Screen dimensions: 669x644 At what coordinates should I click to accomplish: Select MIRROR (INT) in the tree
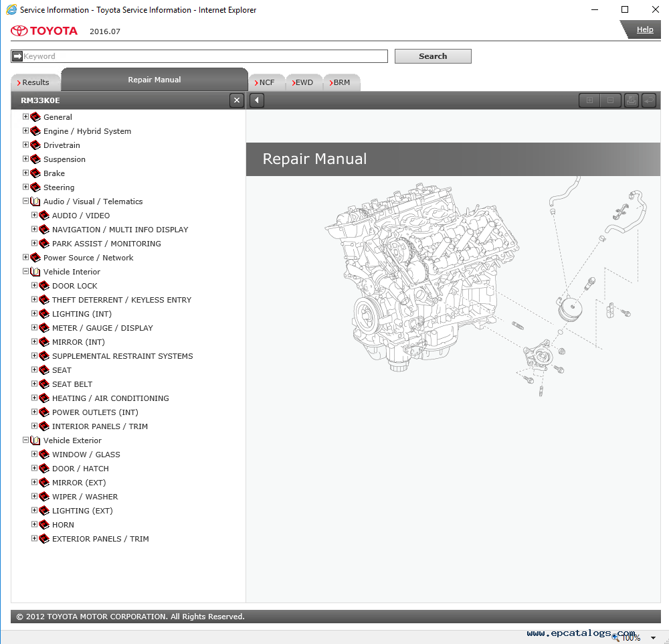(78, 342)
